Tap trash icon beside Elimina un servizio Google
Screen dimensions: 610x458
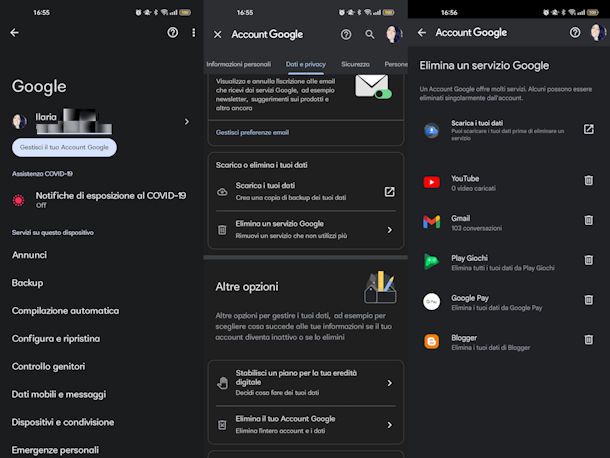tap(222, 230)
